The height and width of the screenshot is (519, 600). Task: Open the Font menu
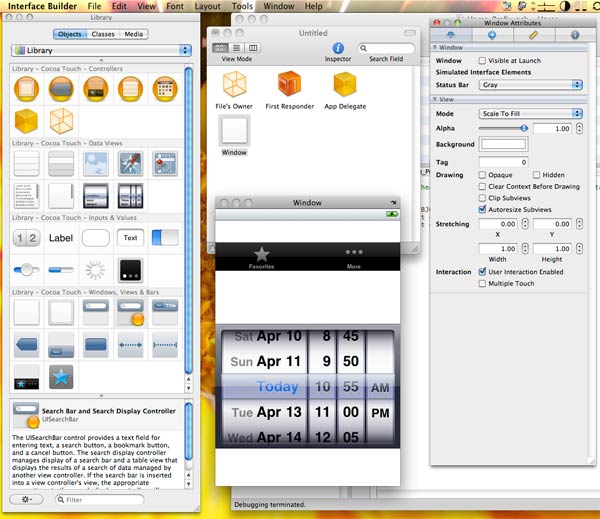pos(175,6)
